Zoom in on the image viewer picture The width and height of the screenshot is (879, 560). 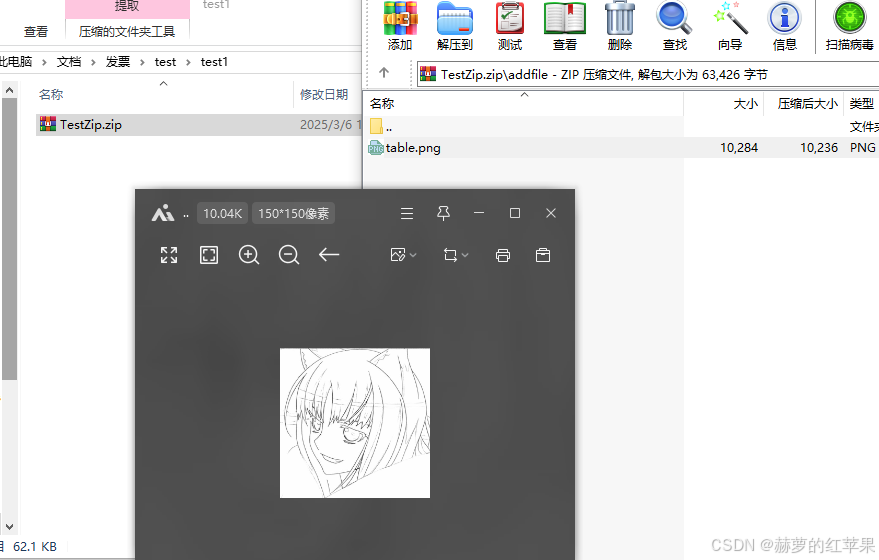tap(249, 255)
